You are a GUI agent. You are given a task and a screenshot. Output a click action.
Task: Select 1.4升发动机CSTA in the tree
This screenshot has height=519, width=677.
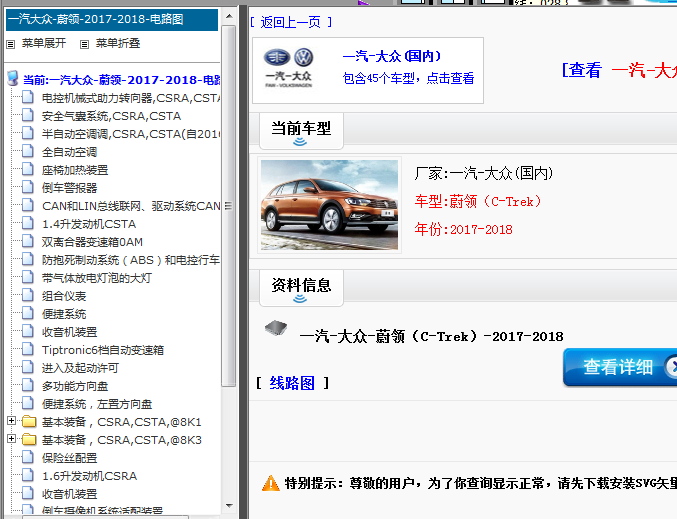(89, 224)
